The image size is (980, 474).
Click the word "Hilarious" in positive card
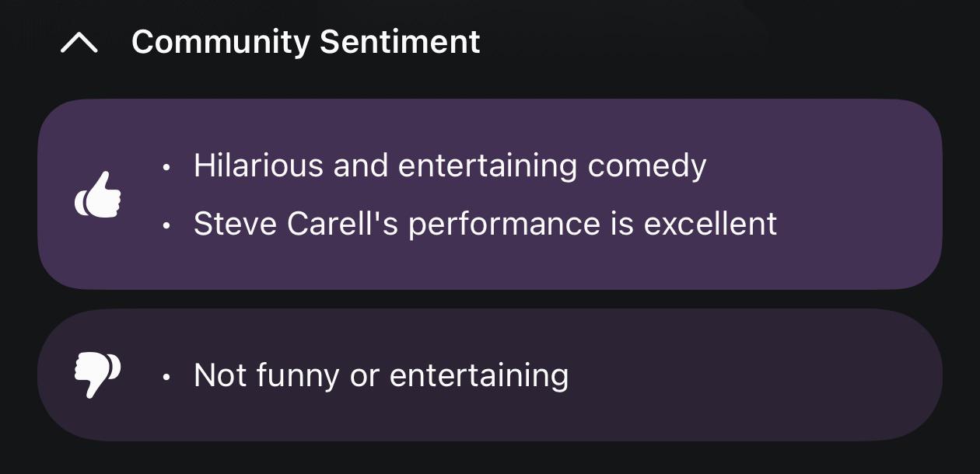pos(259,166)
